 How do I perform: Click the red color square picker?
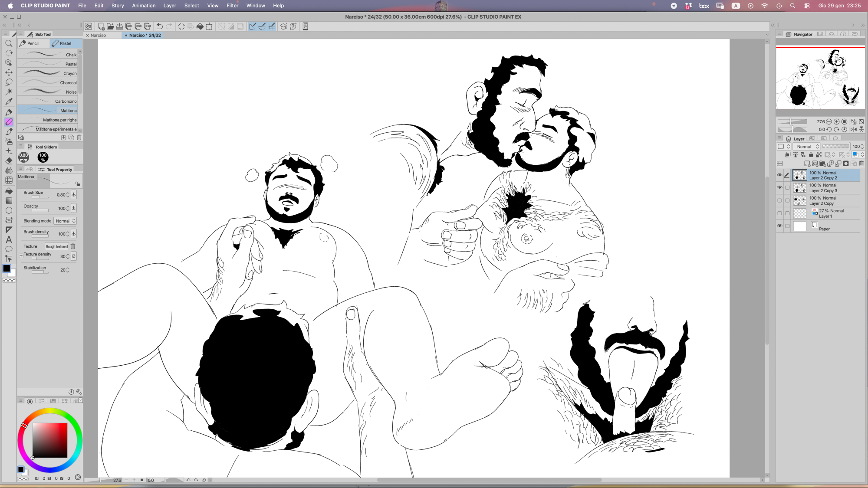(50, 440)
